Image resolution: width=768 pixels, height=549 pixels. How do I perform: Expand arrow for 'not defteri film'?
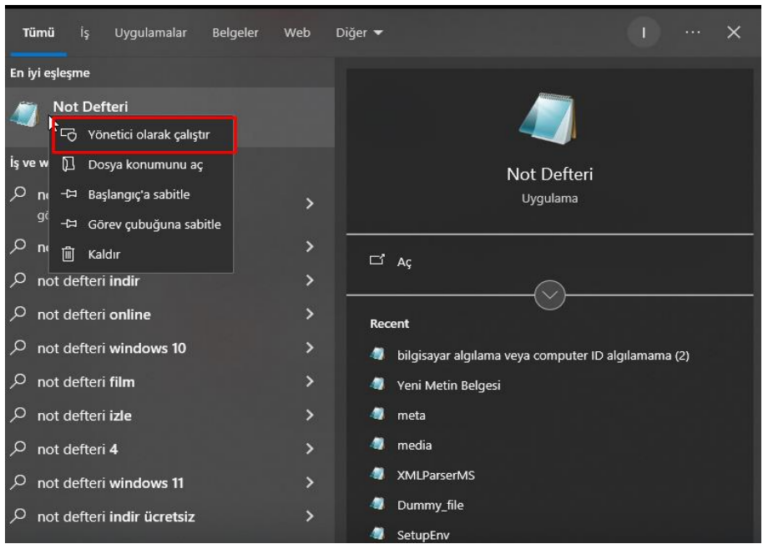click(x=310, y=382)
